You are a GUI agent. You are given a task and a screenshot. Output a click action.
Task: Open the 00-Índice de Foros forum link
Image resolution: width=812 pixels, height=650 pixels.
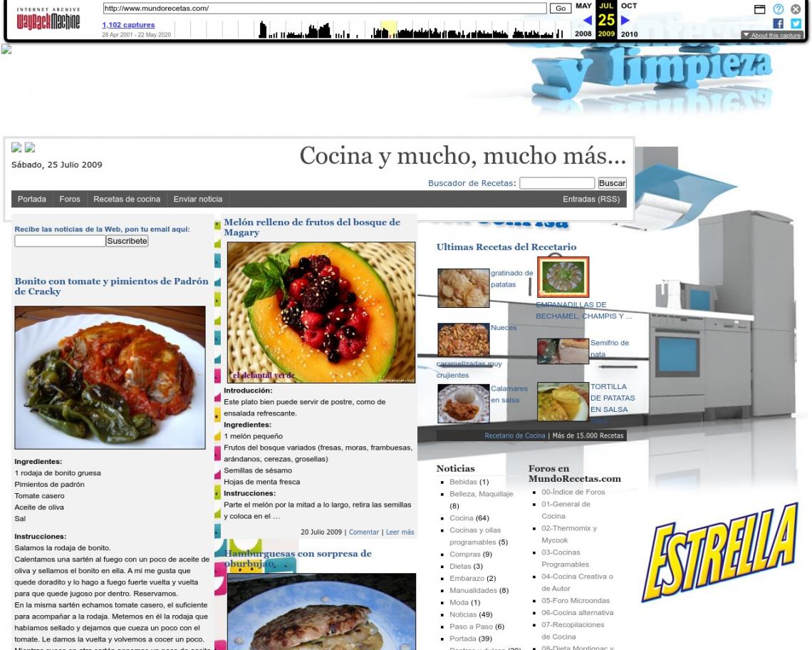coord(573,492)
